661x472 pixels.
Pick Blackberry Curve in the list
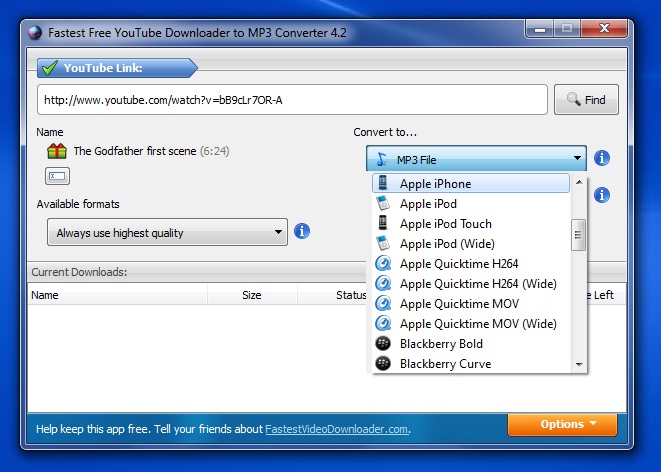click(x=471, y=363)
